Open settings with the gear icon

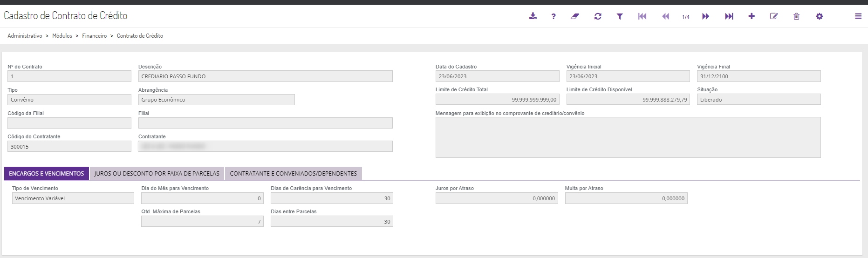pyautogui.click(x=819, y=16)
